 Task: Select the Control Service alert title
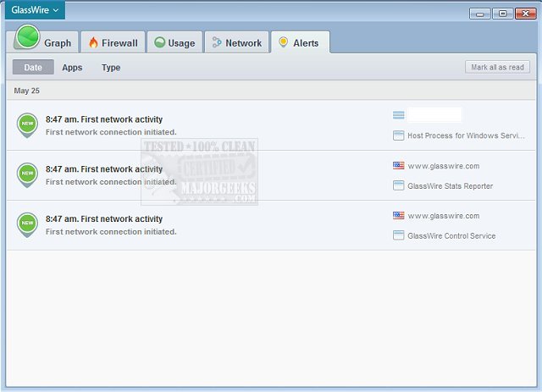[104, 218]
